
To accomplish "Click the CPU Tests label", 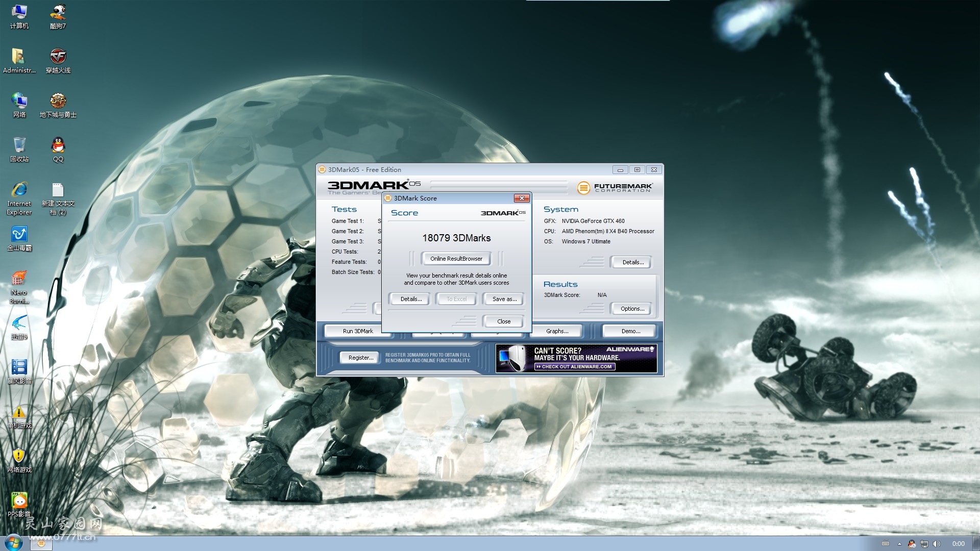I will pyautogui.click(x=345, y=252).
